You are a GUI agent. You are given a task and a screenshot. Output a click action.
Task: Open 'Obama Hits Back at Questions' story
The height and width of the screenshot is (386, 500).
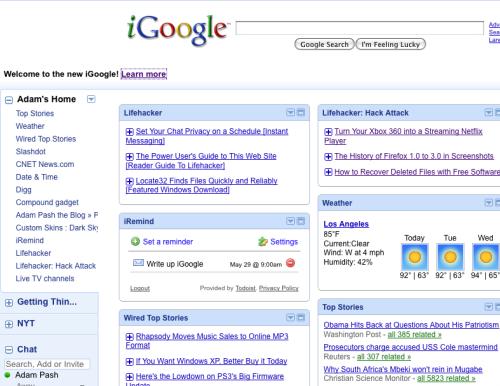click(x=411, y=325)
